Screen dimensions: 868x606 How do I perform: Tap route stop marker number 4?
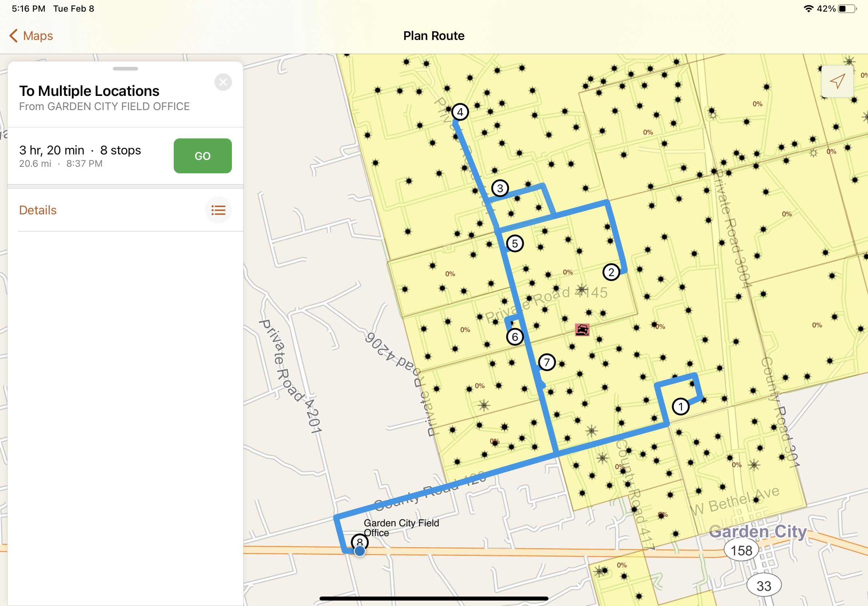coord(460,112)
